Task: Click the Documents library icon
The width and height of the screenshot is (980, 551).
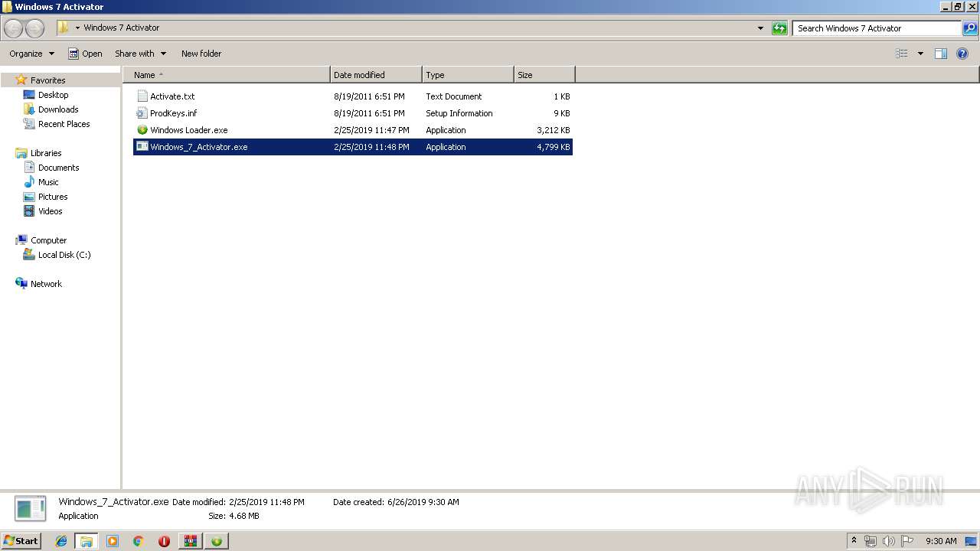Action: [x=29, y=168]
